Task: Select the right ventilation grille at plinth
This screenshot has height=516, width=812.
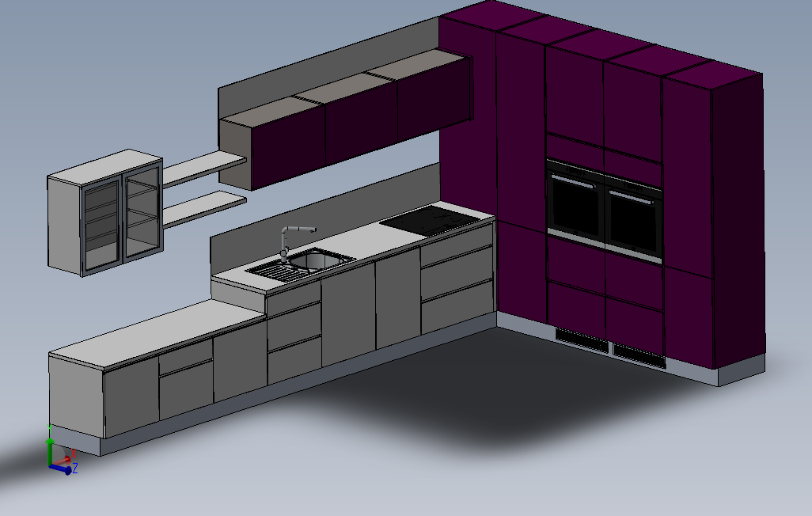Action: tap(639, 356)
